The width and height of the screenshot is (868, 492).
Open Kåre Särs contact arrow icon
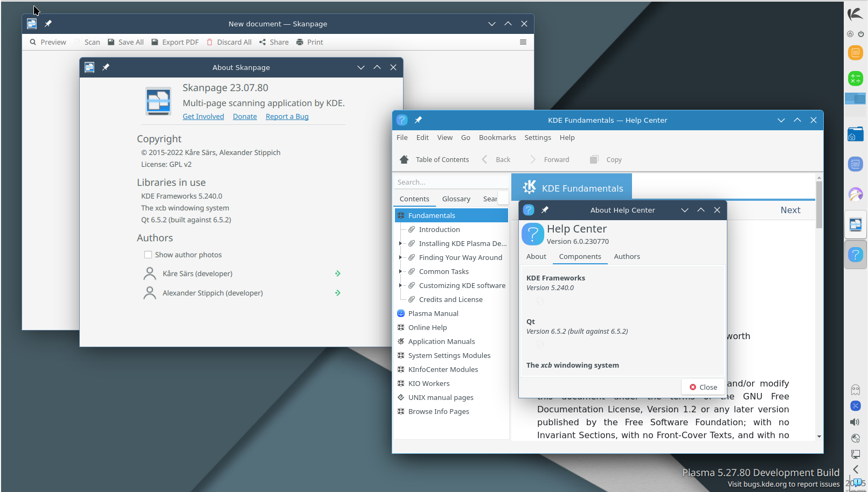pos(338,273)
